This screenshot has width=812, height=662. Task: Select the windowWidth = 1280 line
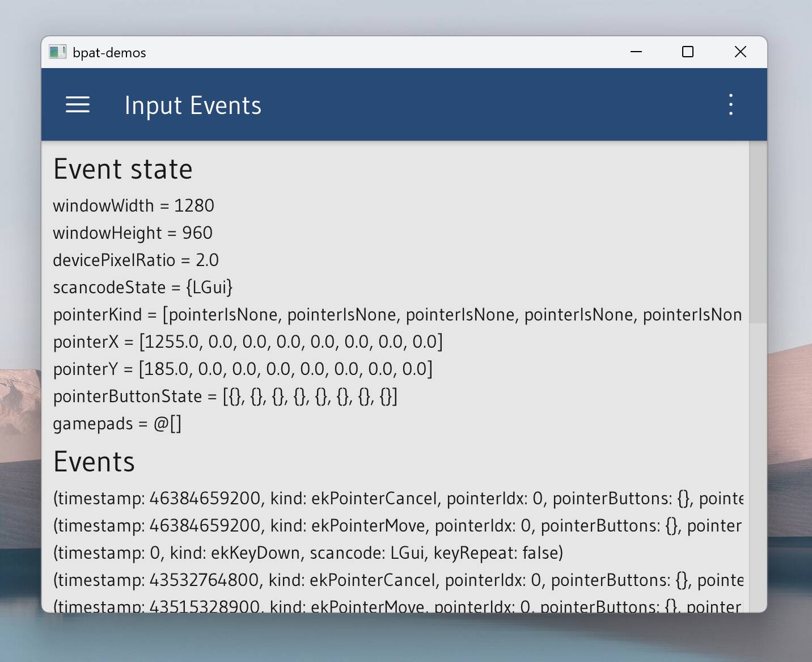[x=134, y=205]
